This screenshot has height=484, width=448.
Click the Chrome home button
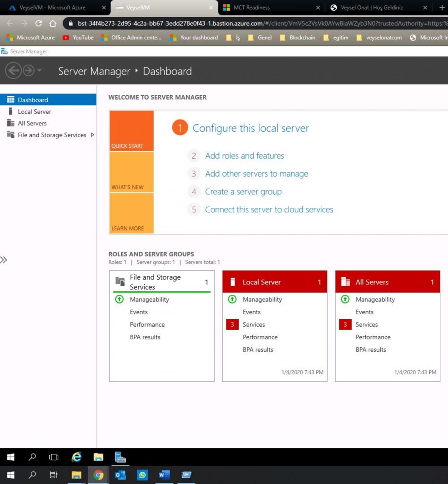(53, 24)
